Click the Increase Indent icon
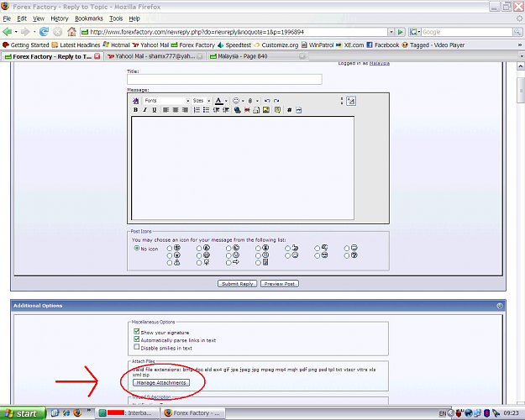Screen dimensions: 525x420 click(x=226, y=110)
